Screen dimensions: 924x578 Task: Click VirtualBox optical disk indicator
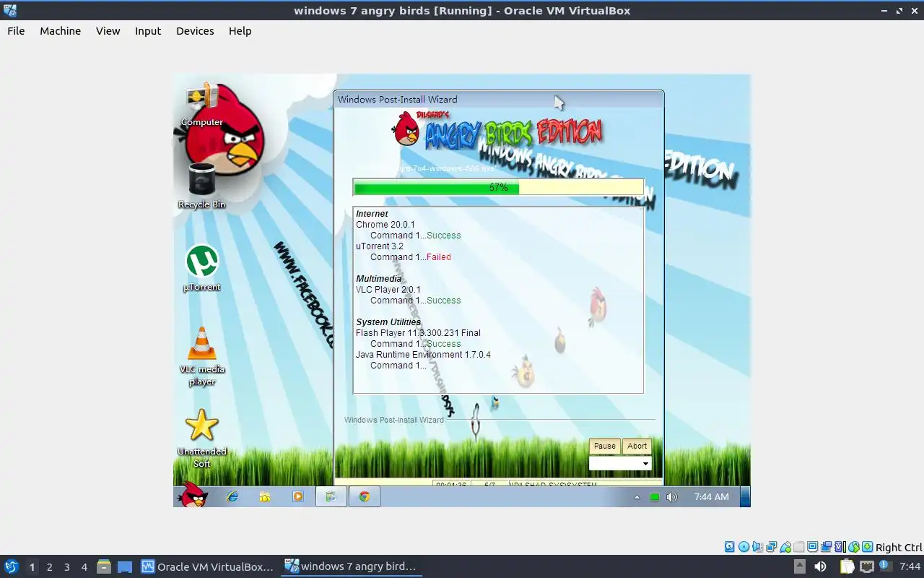(744, 547)
